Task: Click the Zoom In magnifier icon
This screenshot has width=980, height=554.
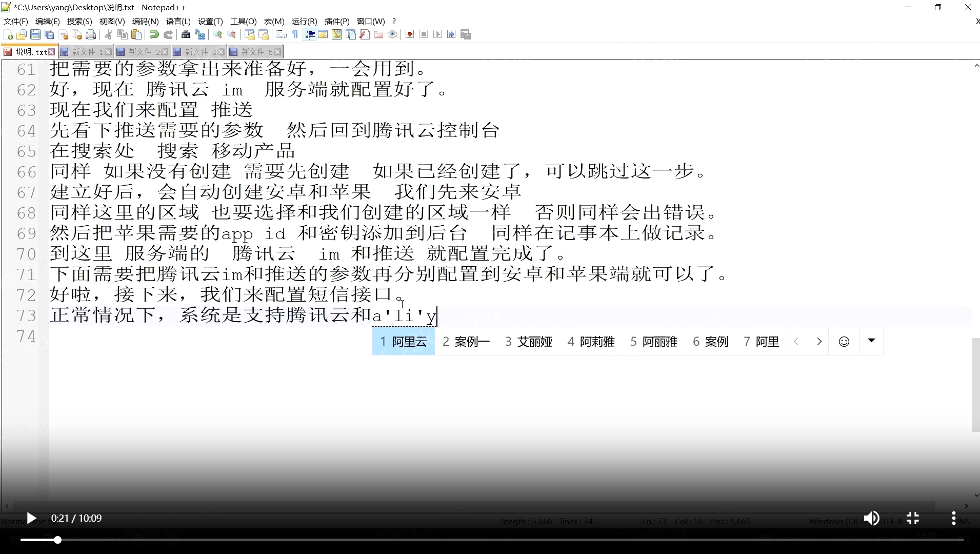Action: pos(218,34)
